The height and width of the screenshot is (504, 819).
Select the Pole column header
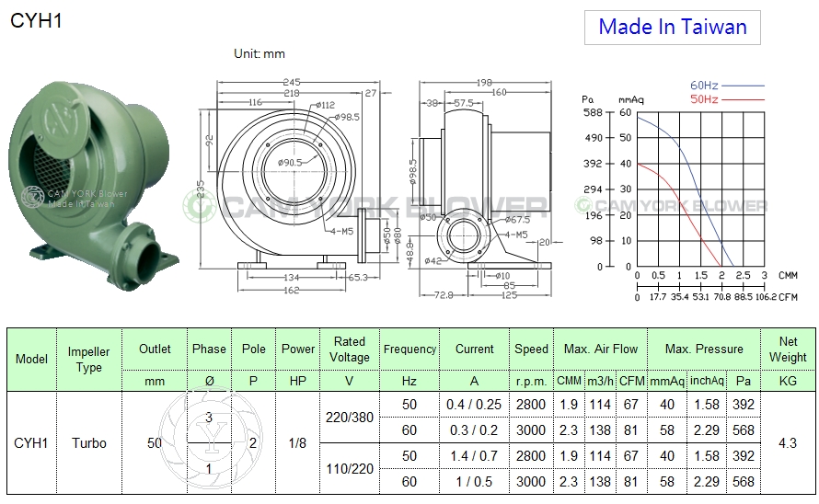[253, 349]
